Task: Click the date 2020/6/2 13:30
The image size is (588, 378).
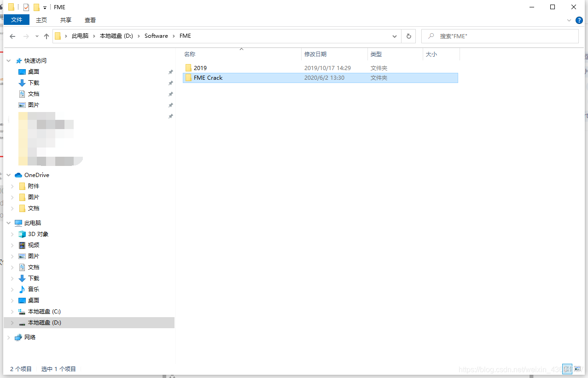Action: (324, 77)
